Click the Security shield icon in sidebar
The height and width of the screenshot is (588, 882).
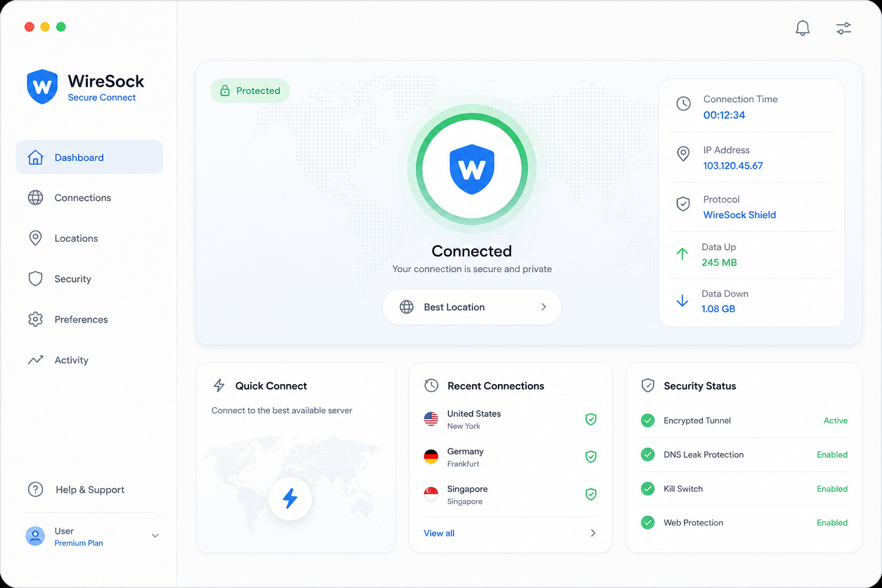pyautogui.click(x=36, y=278)
